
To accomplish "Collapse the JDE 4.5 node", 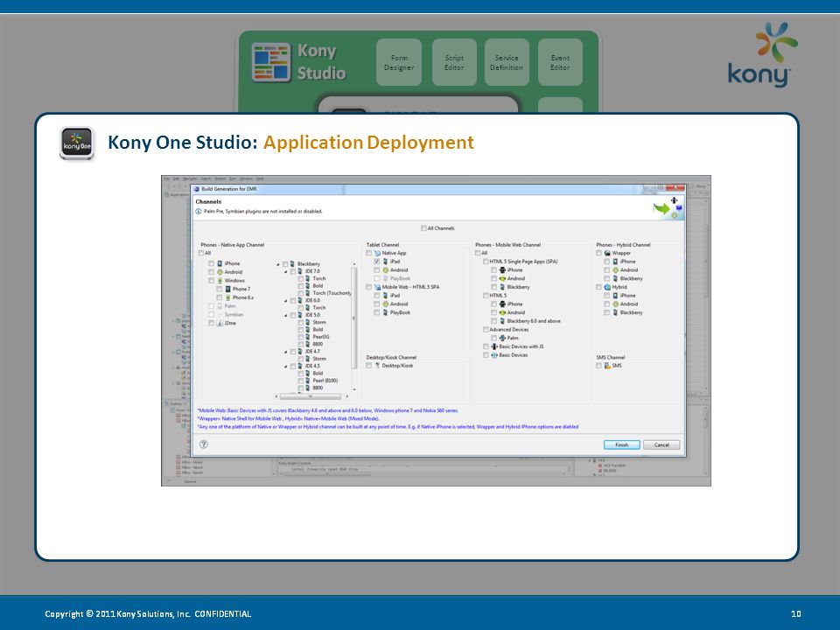I will [x=285, y=367].
